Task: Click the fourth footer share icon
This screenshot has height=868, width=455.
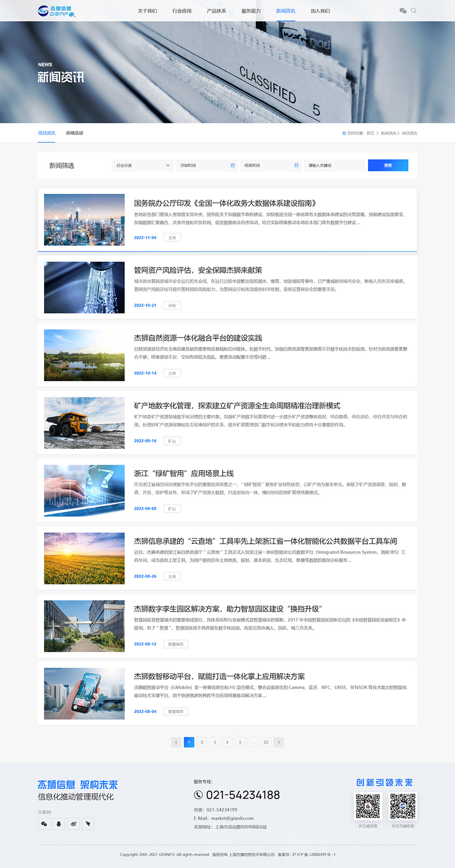Action: [x=88, y=824]
